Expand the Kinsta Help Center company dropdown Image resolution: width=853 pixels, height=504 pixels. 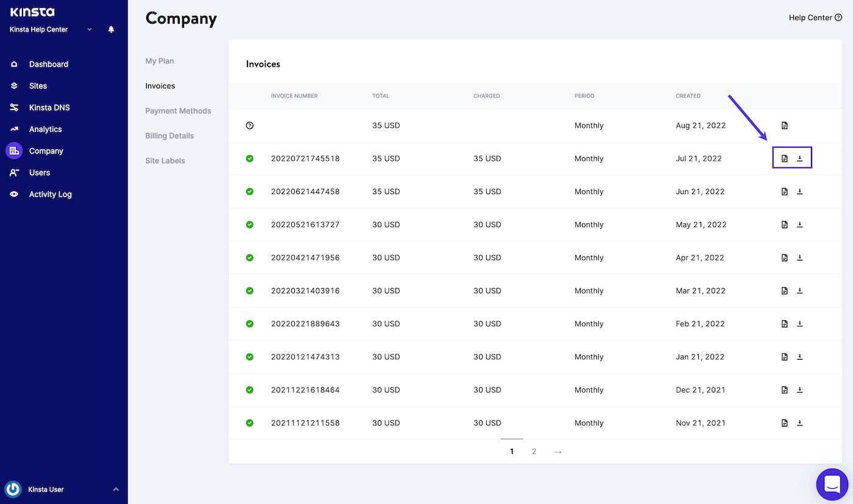90,29
